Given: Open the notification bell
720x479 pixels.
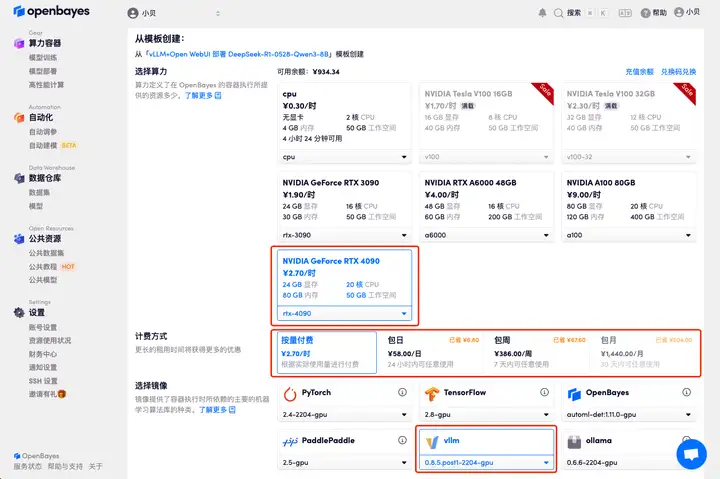Looking at the screenshot, I should (x=542, y=13).
